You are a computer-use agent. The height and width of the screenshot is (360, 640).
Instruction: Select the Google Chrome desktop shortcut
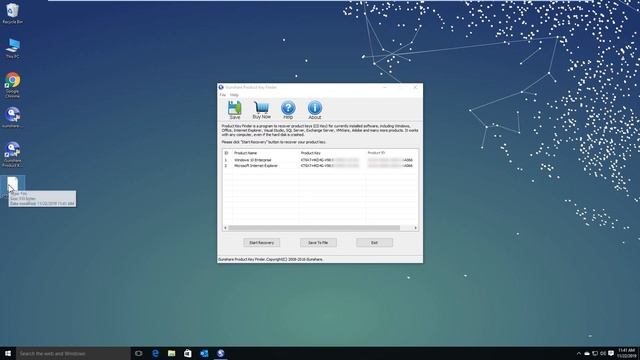click(x=13, y=85)
